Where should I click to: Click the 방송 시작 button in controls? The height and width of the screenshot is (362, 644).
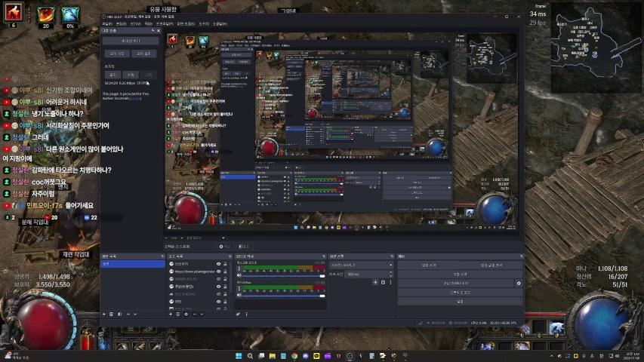[429, 265]
